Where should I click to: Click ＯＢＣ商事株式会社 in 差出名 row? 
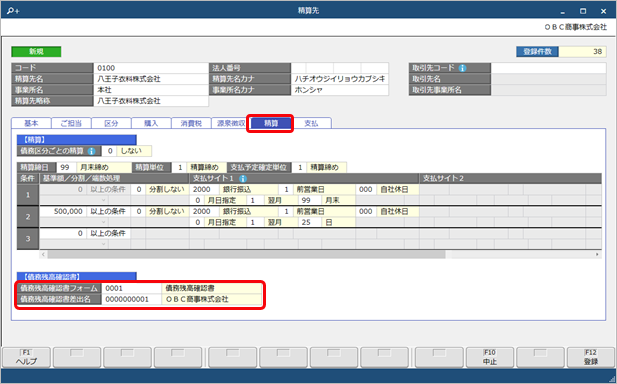(x=197, y=299)
